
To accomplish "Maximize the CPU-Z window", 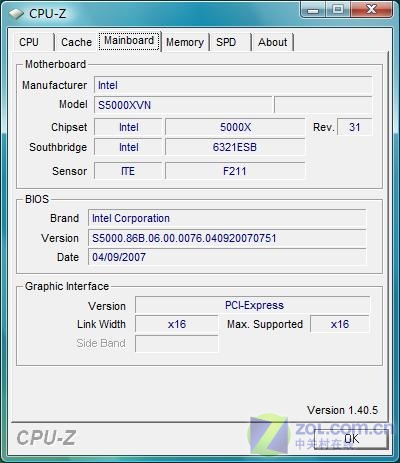I will point(338,9).
